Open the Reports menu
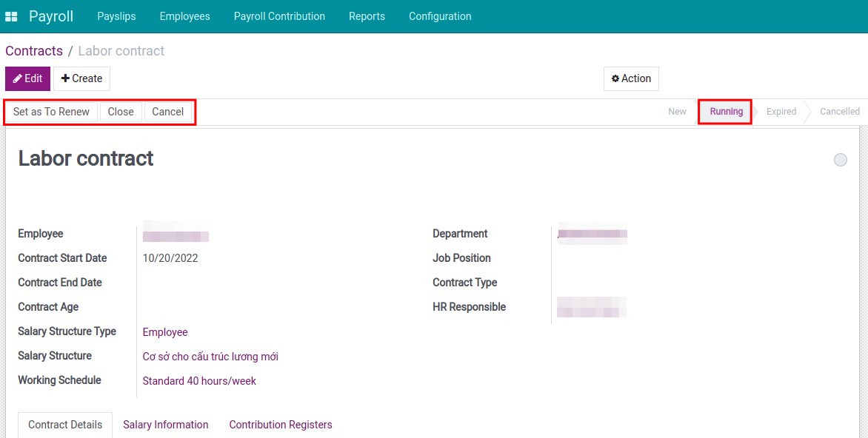868x438 pixels. click(x=367, y=16)
